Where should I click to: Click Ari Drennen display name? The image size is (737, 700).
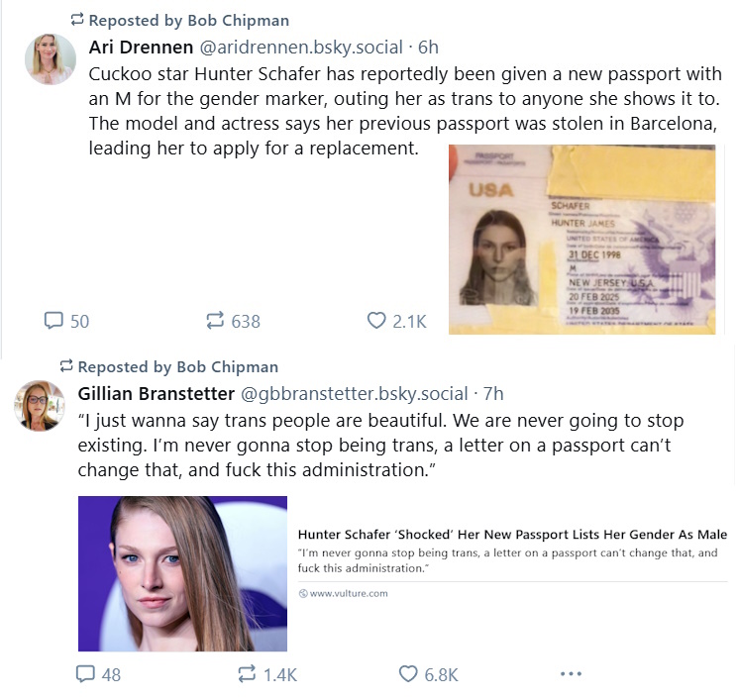coord(141,47)
